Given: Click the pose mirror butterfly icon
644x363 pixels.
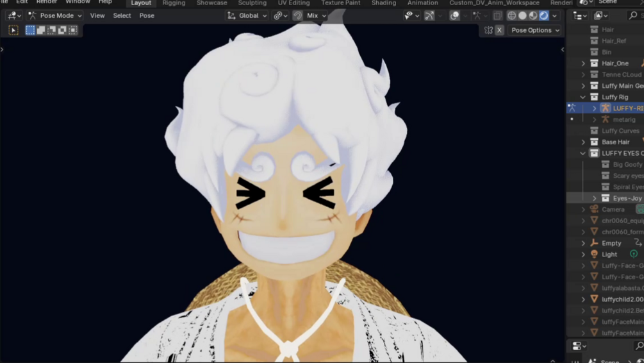Looking at the screenshot, I should [x=488, y=30].
